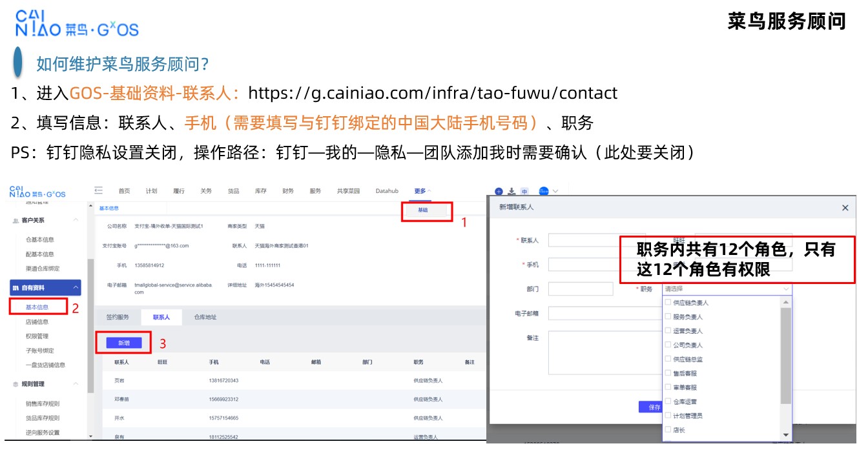This screenshot has height=457, width=868.
Task: Check the 计划管理员 role option
Action: click(x=668, y=416)
